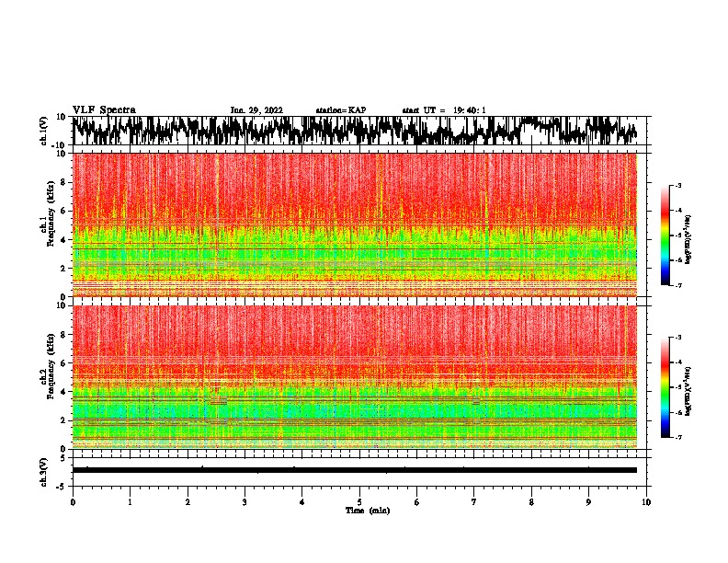Click the "-7" label on ch.2 colorbar
Screen dimensions: 728x563
point(678,437)
